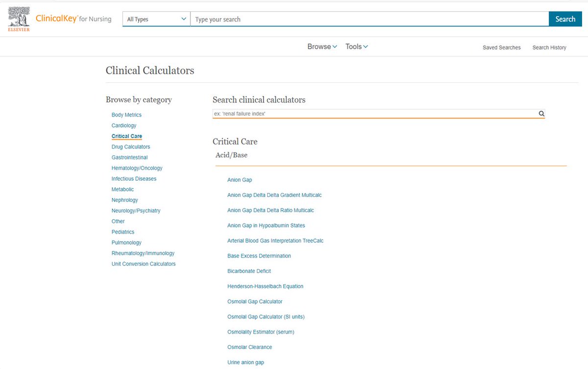588x369 pixels.
Task: View your Search History
Action: [549, 48]
